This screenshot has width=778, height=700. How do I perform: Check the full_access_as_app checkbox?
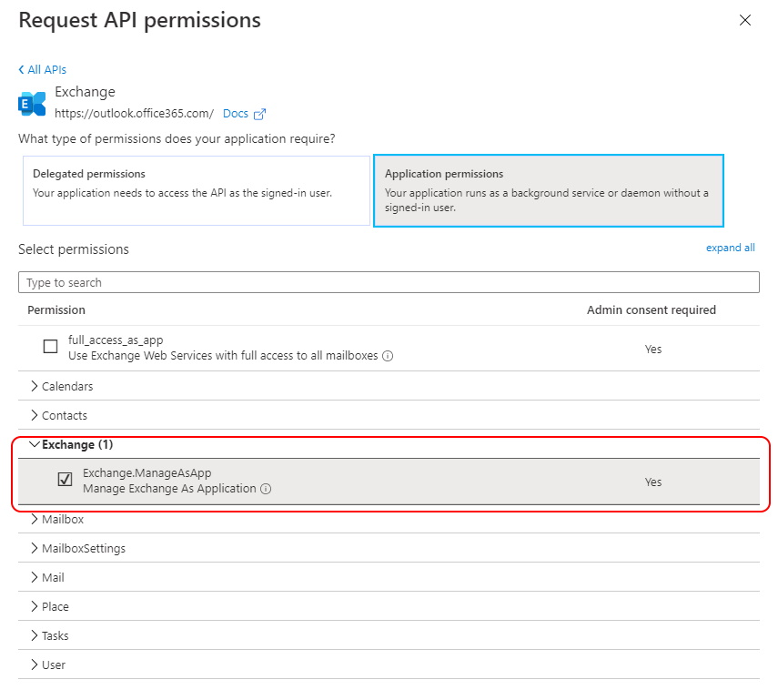(51, 346)
